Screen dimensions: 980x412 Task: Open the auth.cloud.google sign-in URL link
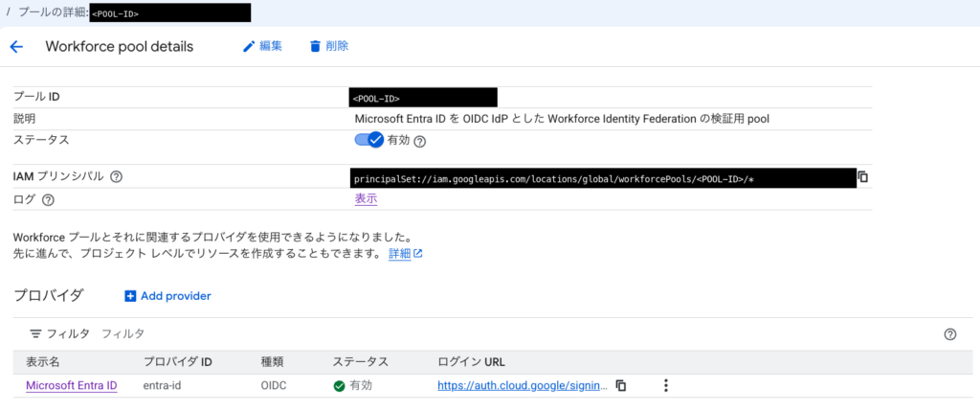(522, 386)
